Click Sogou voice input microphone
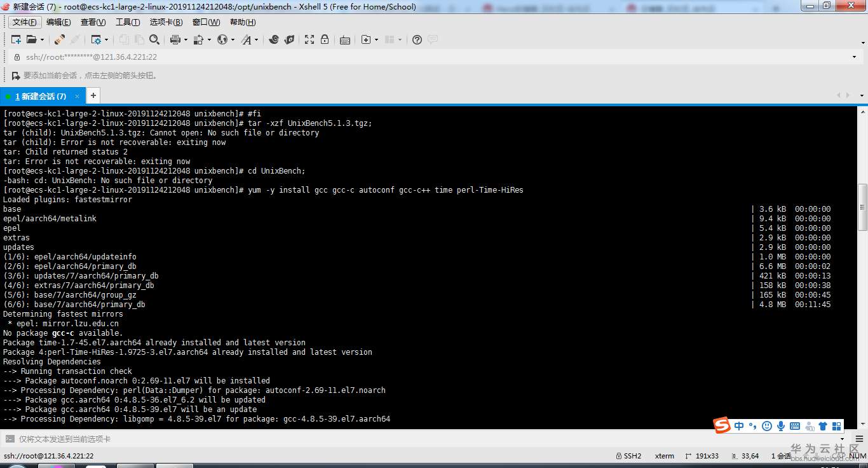Screen dimensions: 868x468 (x=780, y=426)
